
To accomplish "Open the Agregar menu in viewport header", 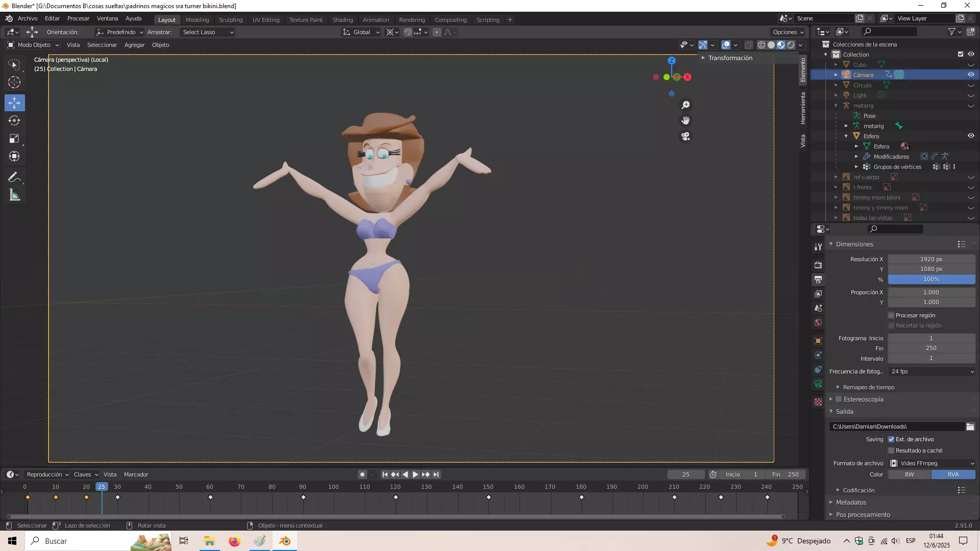I will 134,45.
